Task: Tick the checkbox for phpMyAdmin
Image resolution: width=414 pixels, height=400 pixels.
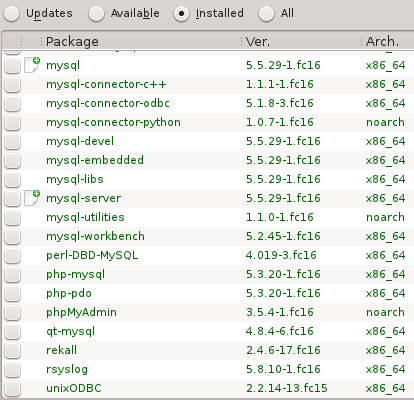Action: click(x=13, y=312)
